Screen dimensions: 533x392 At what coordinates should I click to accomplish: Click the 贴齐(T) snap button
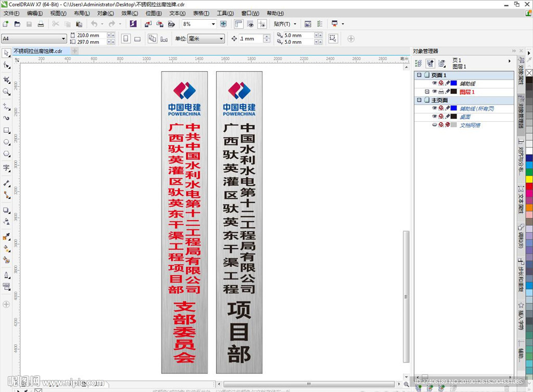point(284,24)
